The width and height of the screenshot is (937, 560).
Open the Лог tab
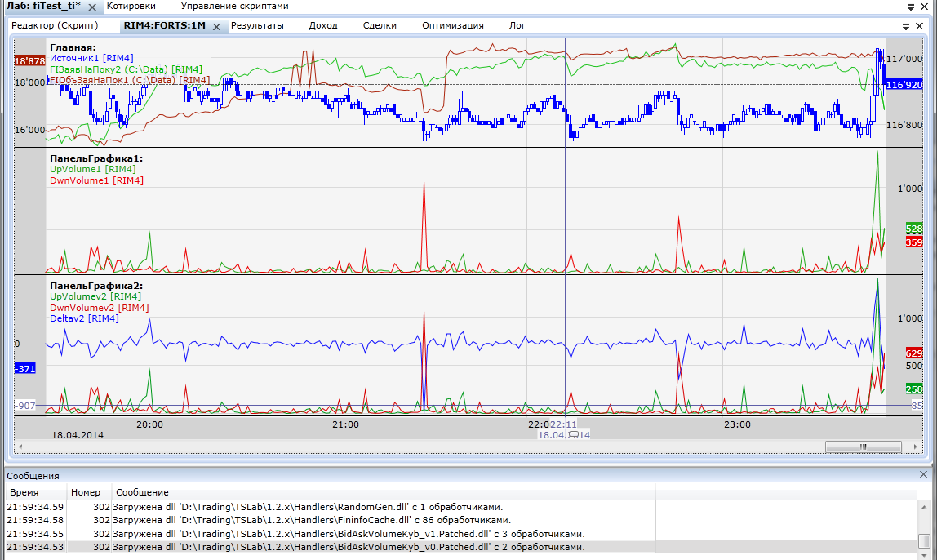(x=517, y=25)
